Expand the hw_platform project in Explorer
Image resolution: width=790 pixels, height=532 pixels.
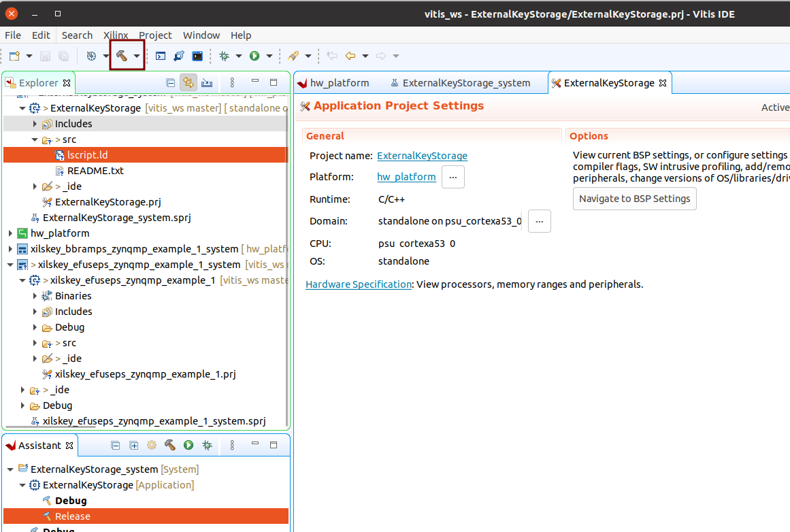click(x=10, y=233)
